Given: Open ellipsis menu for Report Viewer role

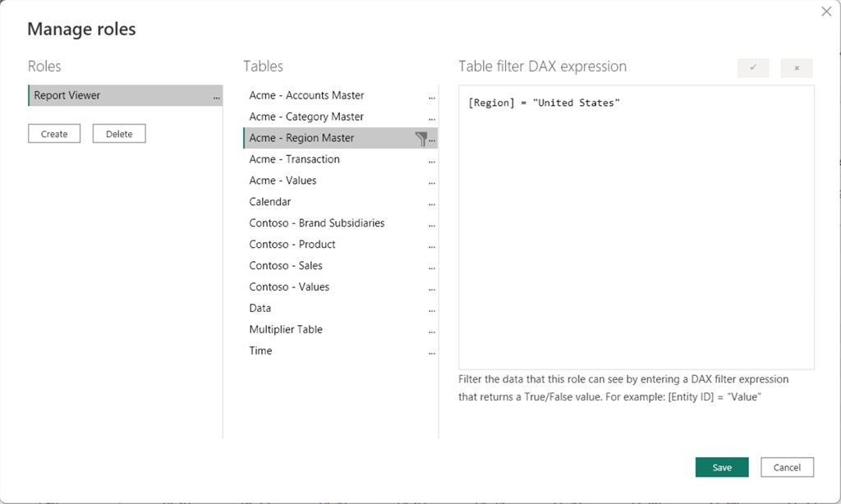Looking at the screenshot, I should click(x=216, y=97).
